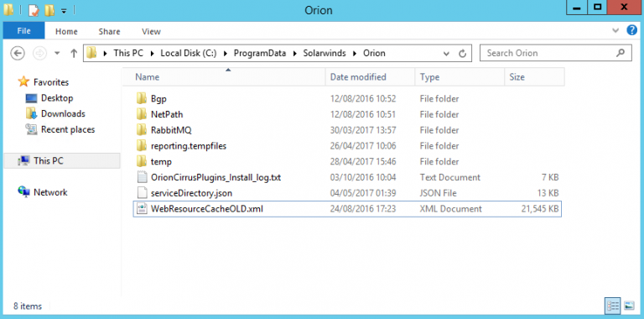Switch to the View tab

point(151,31)
